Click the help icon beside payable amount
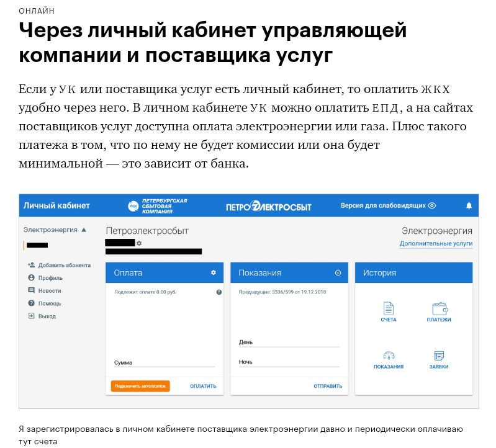496x448 pixels. 219,292
